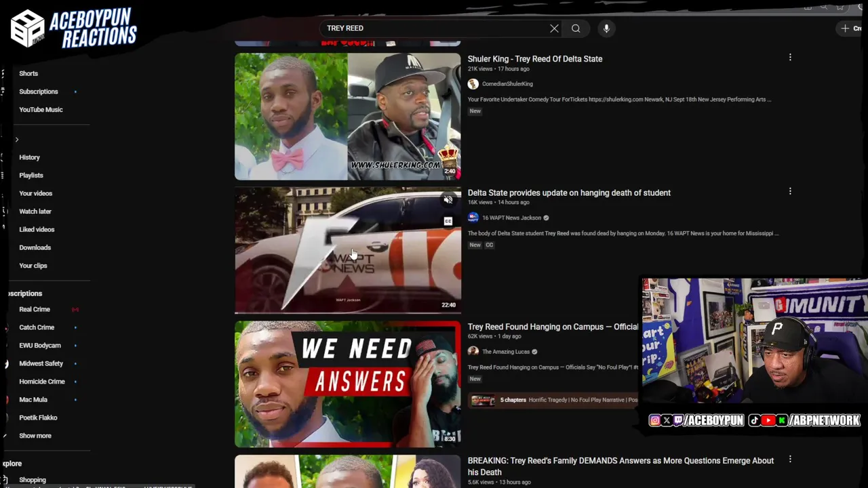Screen dimensions: 868x488
Task: Open the Homicide Crime subscription channel
Action: [x=42, y=382]
